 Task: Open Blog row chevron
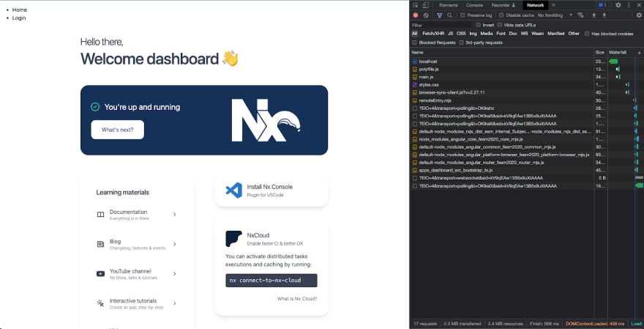click(175, 244)
